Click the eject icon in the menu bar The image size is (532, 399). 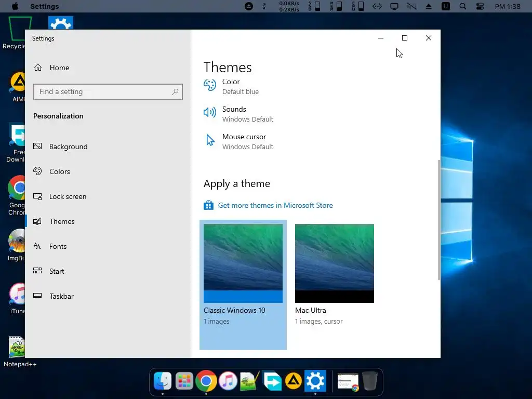pyautogui.click(x=429, y=6)
